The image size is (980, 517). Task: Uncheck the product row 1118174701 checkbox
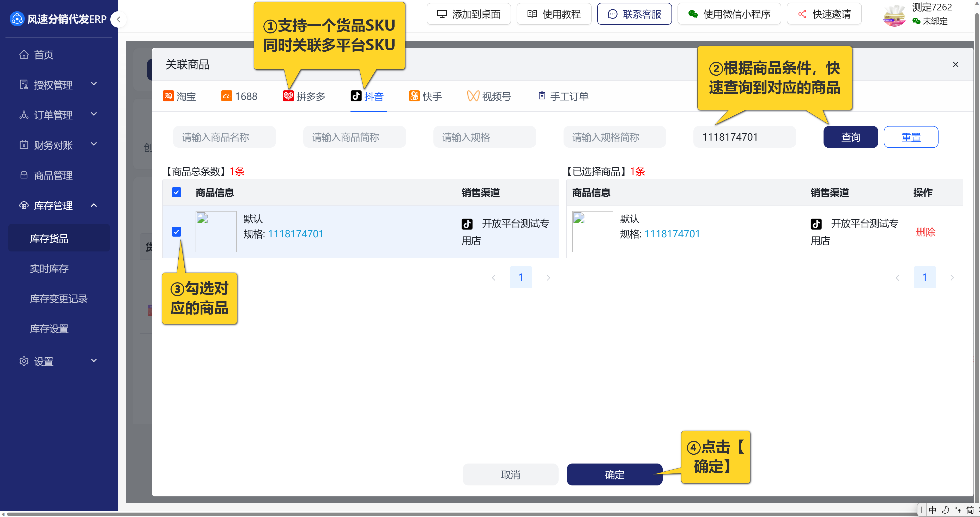[x=176, y=232]
